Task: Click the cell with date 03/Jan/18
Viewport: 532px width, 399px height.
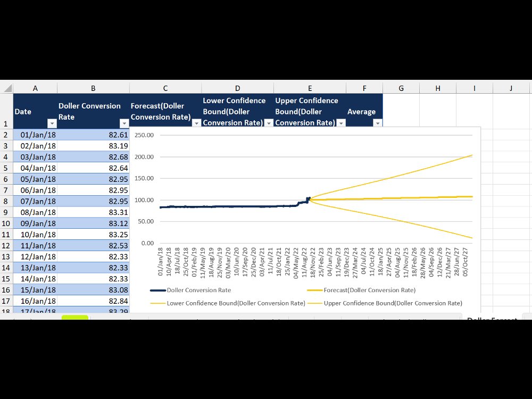Action: pos(35,157)
